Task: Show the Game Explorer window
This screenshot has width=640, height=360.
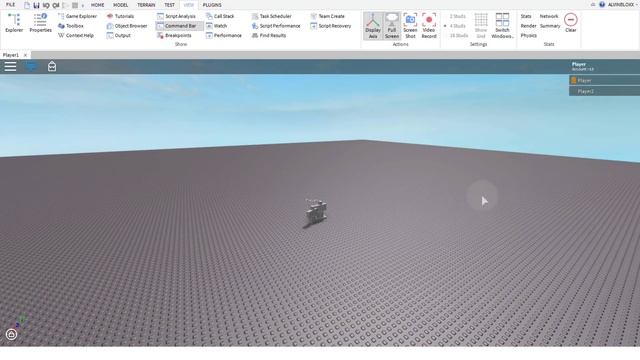Action: click(x=78, y=16)
